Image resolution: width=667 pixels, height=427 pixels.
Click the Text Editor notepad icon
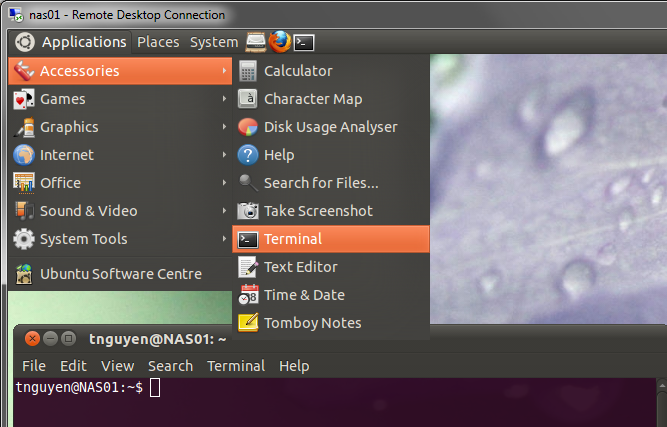(248, 267)
